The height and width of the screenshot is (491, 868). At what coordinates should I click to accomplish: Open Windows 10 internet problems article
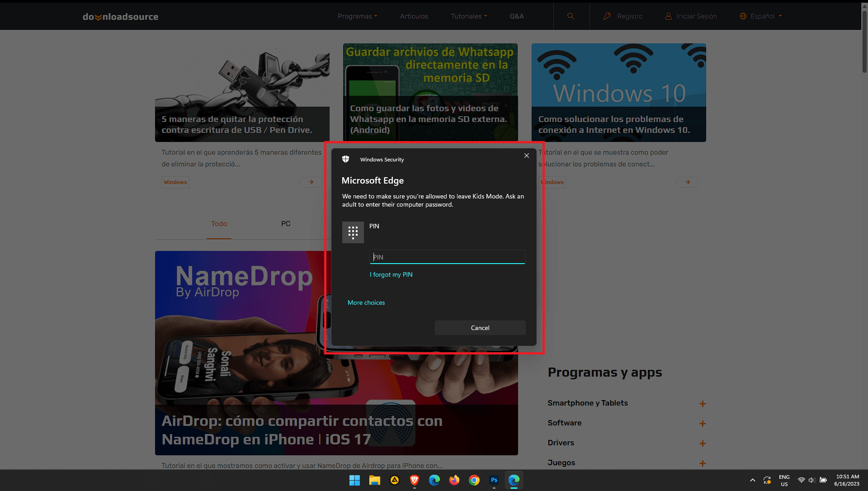[x=619, y=93]
